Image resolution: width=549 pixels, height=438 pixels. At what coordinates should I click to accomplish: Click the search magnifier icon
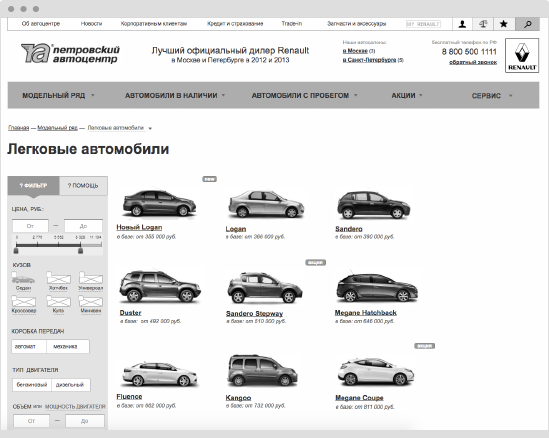click(x=527, y=24)
